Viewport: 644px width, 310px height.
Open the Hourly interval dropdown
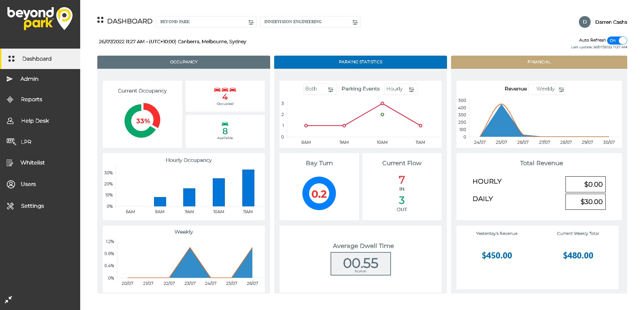[x=401, y=89]
